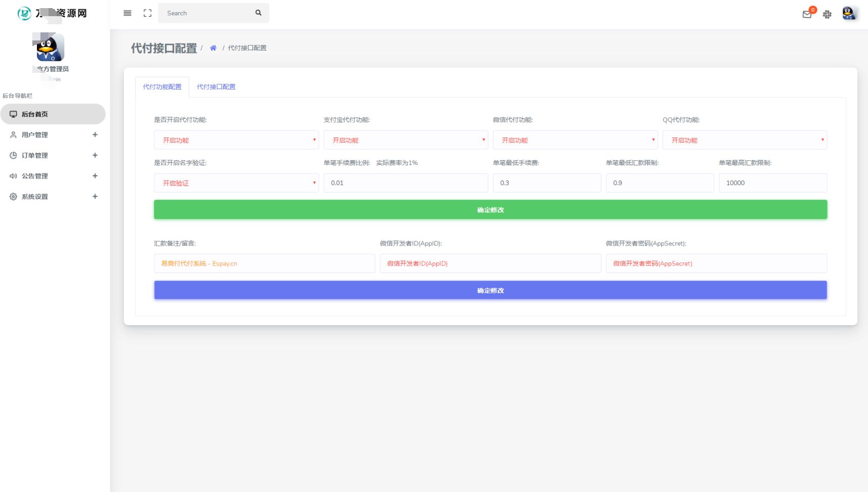Select the 代付功能配置 tab
Viewport: 868px width, 492px height.
[x=162, y=86]
